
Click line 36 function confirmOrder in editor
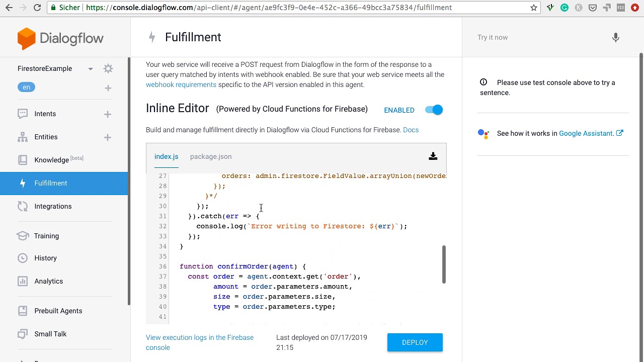[243, 266]
